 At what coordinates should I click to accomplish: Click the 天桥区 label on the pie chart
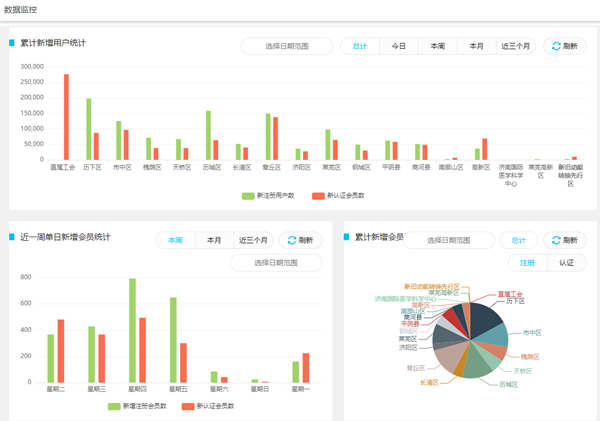tap(522, 371)
